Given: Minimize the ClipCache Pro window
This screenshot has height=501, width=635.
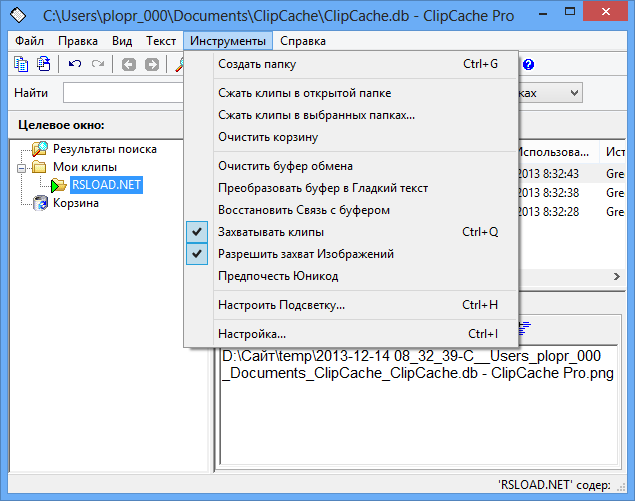Looking at the screenshot, I should point(543,14).
